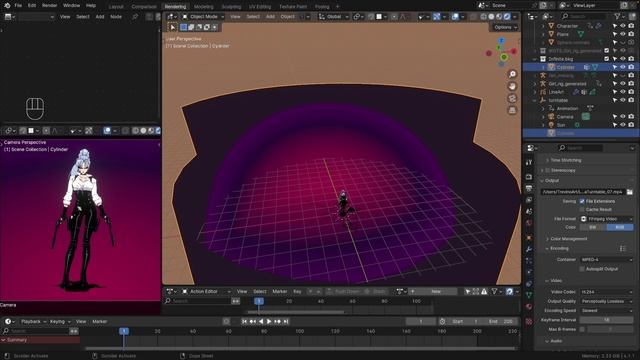The width and height of the screenshot is (640, 360).
Task: Enable Autosplit Output checkbox
Action: click(582, 269)
